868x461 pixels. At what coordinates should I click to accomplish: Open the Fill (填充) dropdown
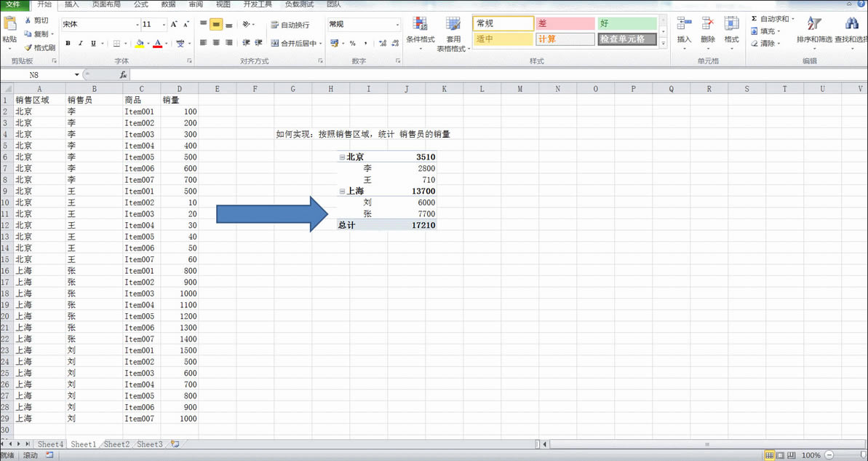pos(765,31)
